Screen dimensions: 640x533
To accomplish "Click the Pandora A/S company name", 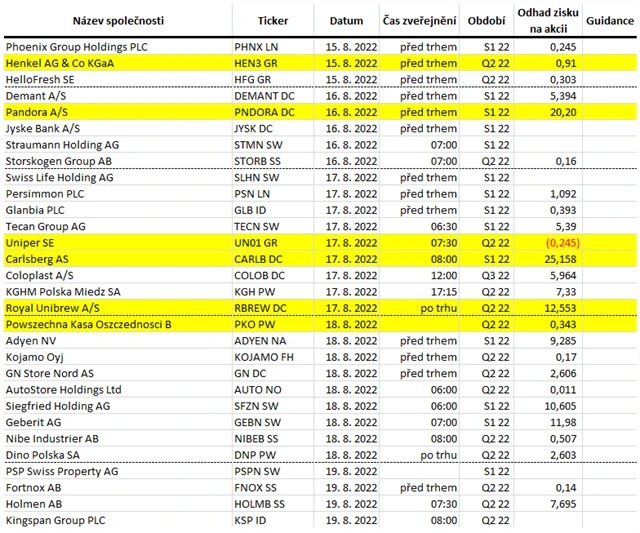I will click(39, 112).
